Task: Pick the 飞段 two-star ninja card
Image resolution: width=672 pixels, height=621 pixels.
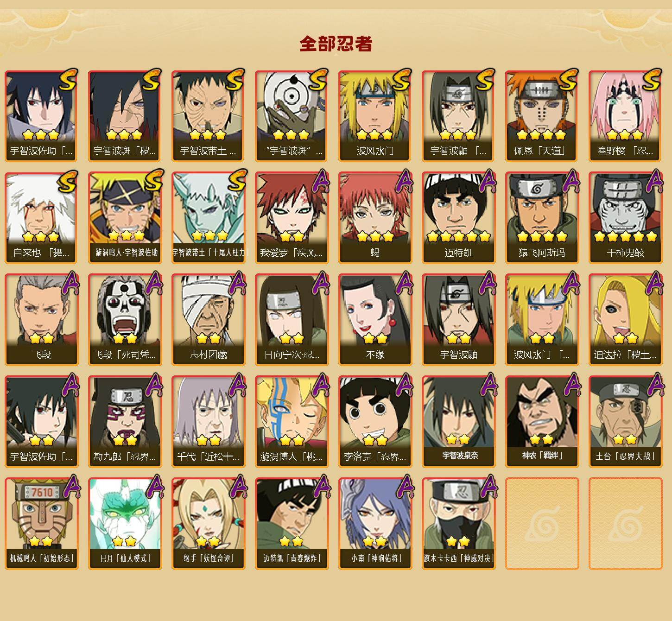Action: point(41,320)
